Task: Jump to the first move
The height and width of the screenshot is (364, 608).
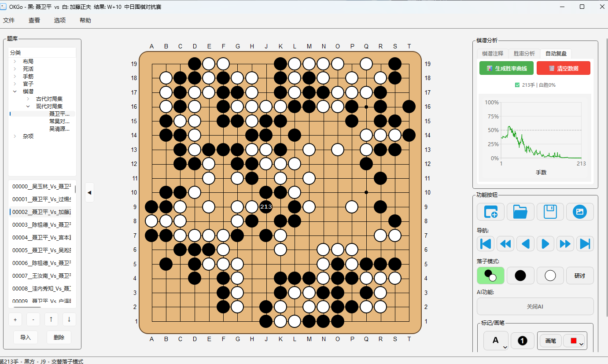Action: coord(486,243)
